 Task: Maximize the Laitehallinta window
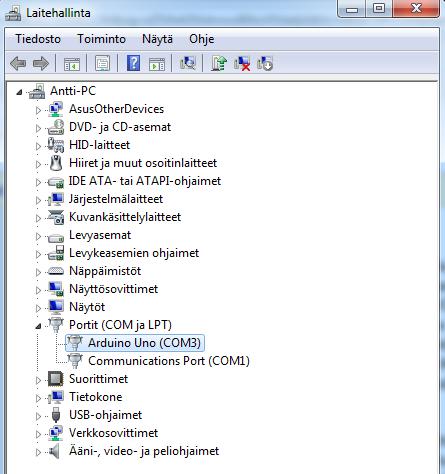coord(379,9)
